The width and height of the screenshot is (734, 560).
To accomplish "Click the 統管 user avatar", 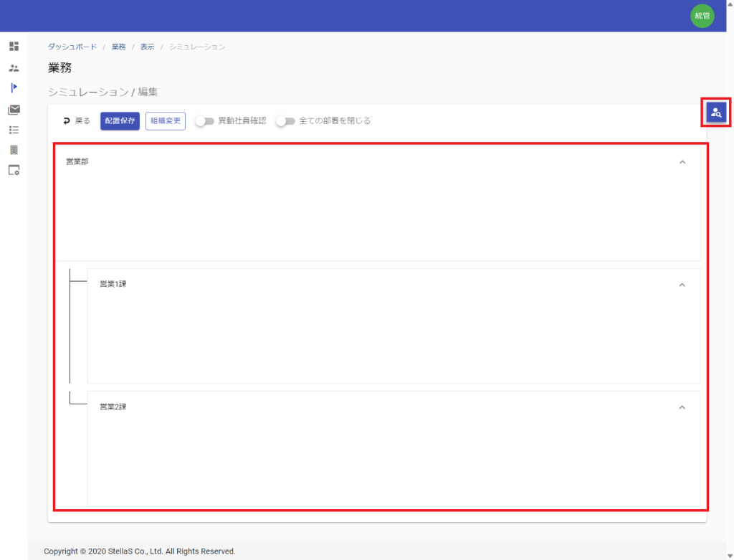I will pos(702,16).
